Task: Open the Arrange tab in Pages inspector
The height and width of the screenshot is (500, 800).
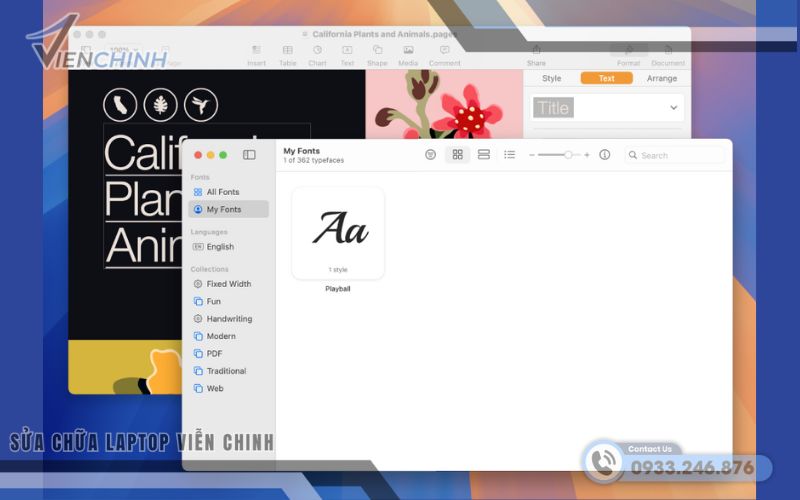Action: coord(662,78)
